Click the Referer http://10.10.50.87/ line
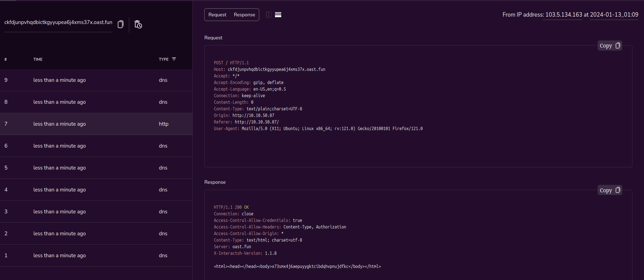Screen dimensions: 644x280 coord(246,122)
